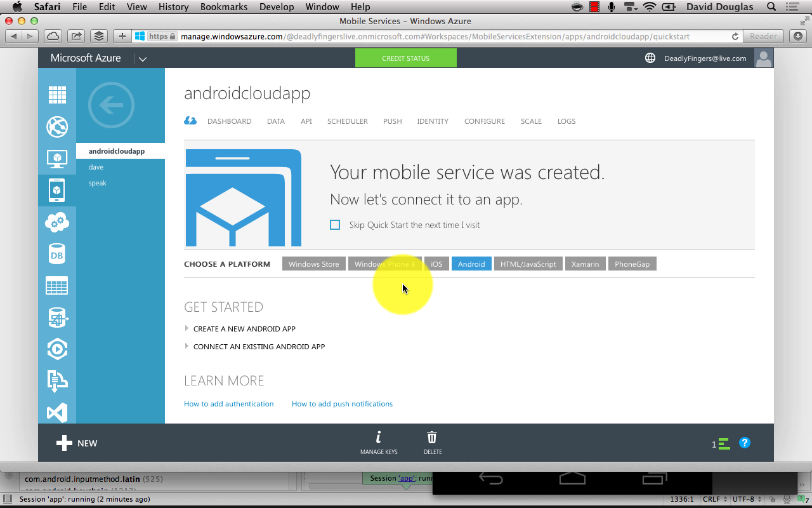Click the Credit Status button
The width and height of the screenshot is (812, 508).
[x=406, y=58]
